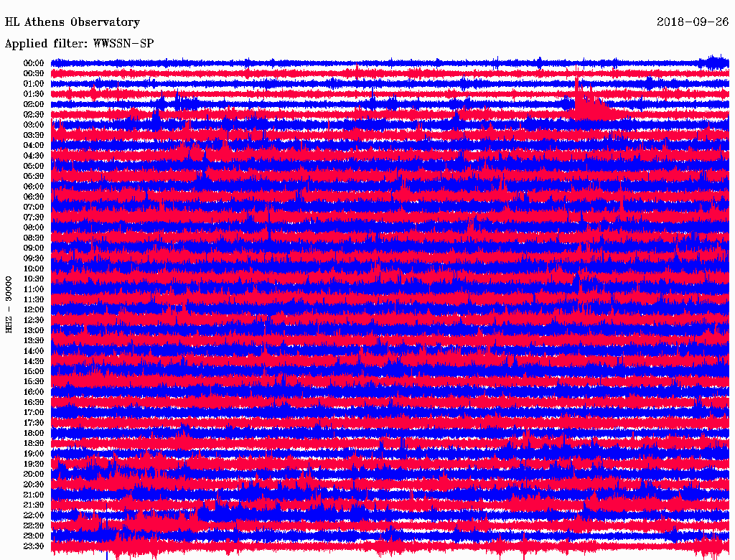Select the 03:30 time label
The width and height of the screenshot is (735, 560).
34,135
